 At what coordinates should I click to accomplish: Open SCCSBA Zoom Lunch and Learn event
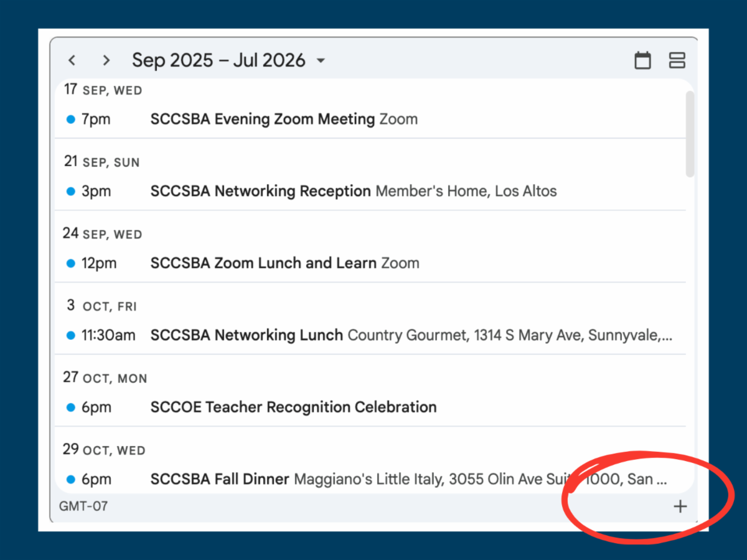(263, 263)
